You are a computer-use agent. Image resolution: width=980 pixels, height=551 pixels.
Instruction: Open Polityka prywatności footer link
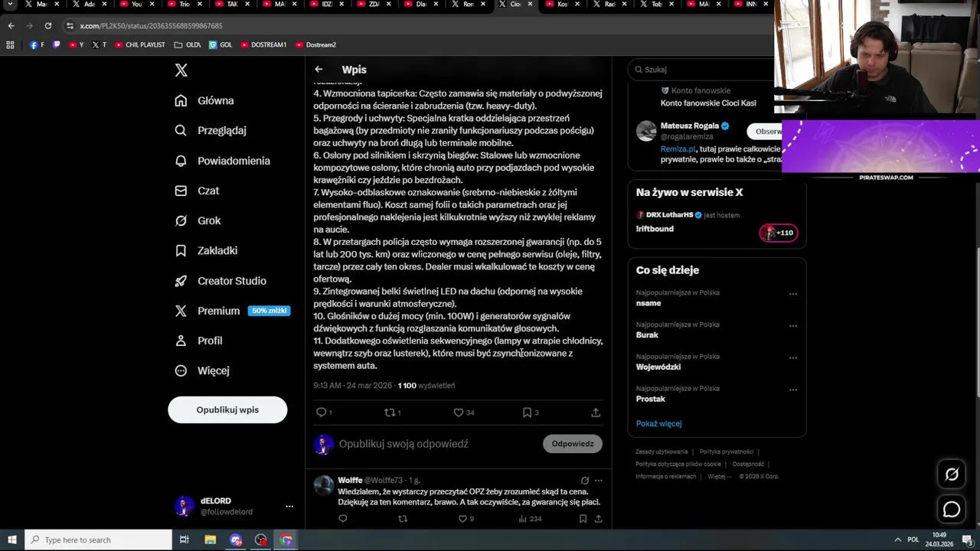727,452
